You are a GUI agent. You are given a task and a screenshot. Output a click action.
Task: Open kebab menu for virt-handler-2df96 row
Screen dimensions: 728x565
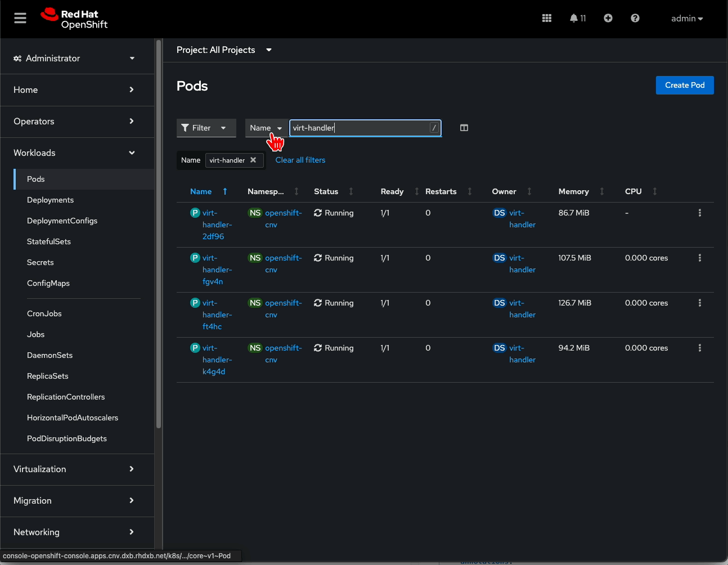[x=699, y=213]
